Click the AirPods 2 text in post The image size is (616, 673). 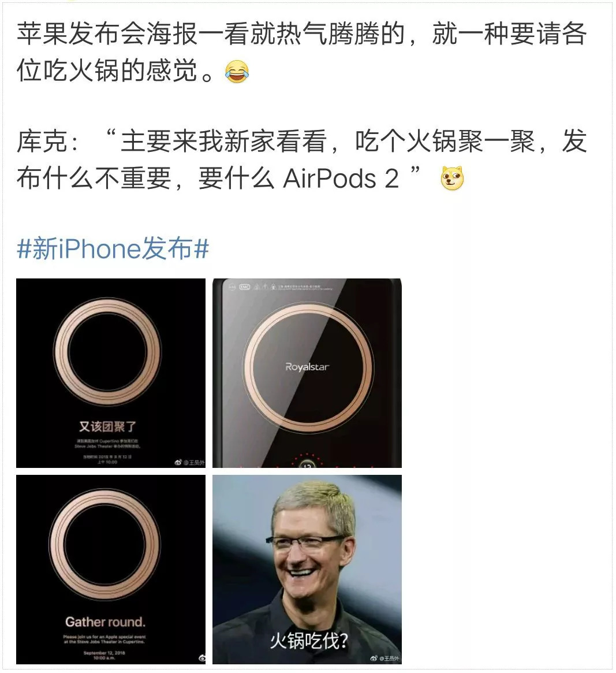coord(341,178)
